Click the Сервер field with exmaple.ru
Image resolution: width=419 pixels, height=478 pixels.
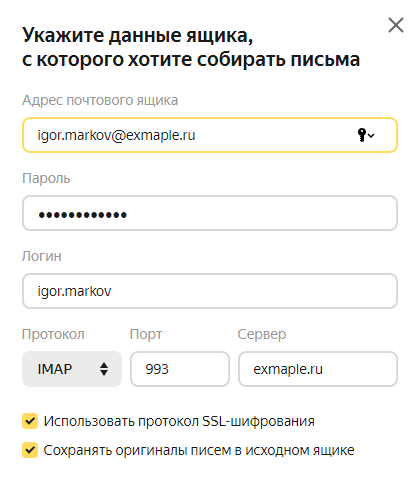coord(318,369)
